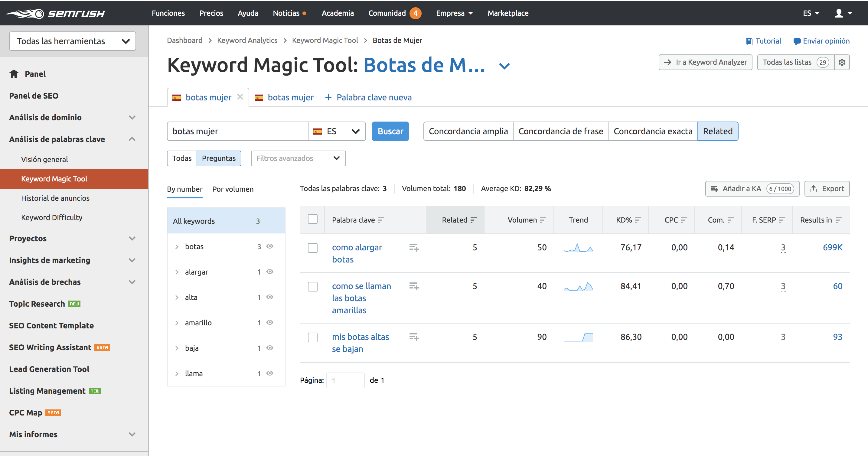Toggle eye visibility for botas group

click(269, 246)
